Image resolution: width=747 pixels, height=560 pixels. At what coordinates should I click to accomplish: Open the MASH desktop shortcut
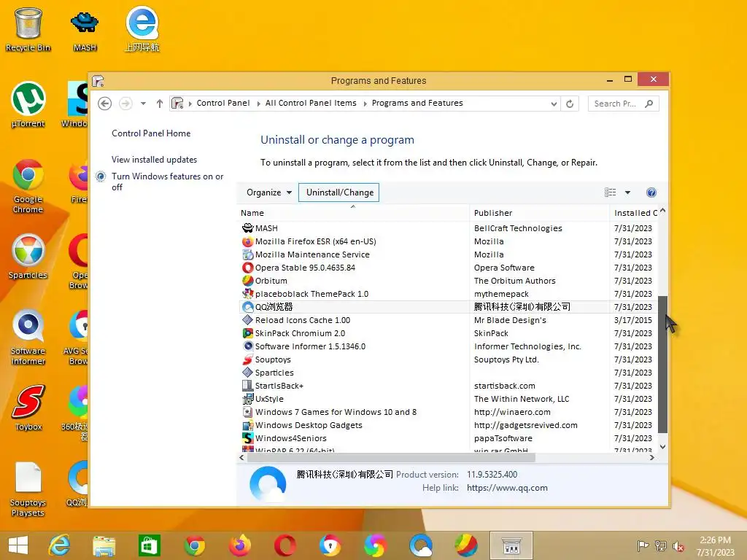click(x=85, y=29)
